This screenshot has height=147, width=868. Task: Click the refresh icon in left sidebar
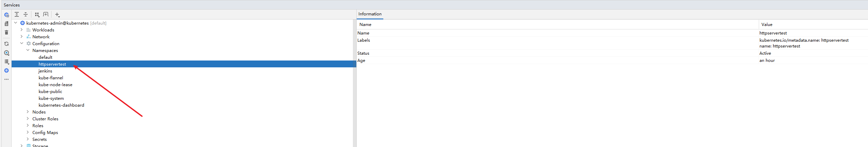[x=6, y=44]
